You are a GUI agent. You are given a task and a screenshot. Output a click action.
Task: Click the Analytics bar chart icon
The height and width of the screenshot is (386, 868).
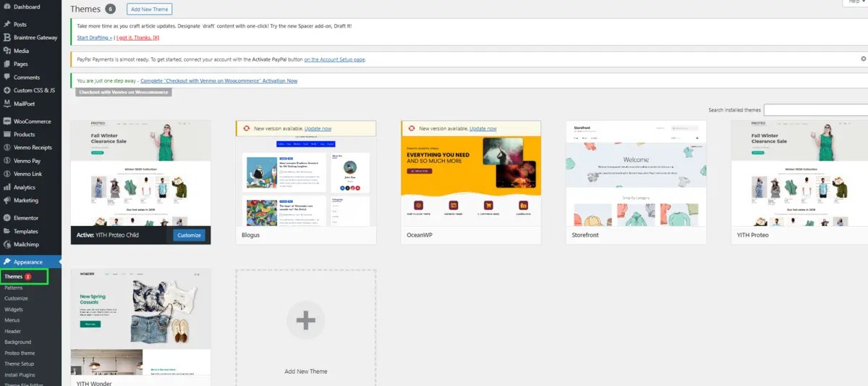tap(7, 188)
